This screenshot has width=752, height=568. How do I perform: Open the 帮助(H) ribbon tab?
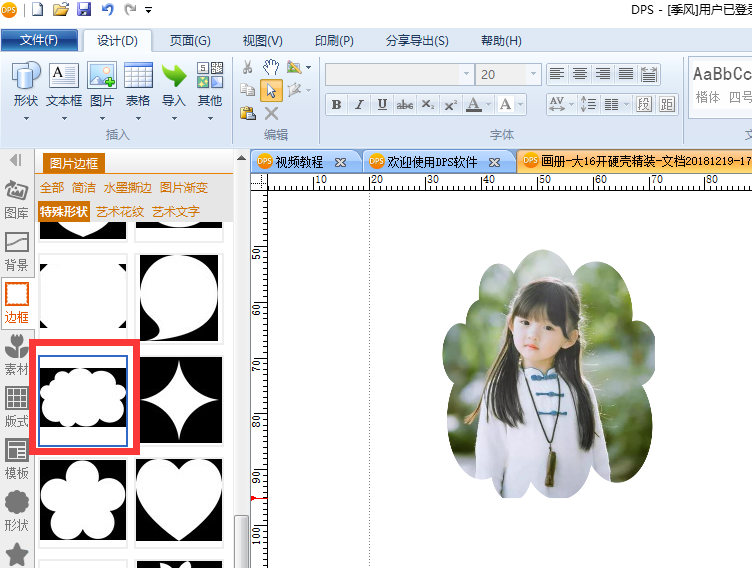tap(501, 41)
